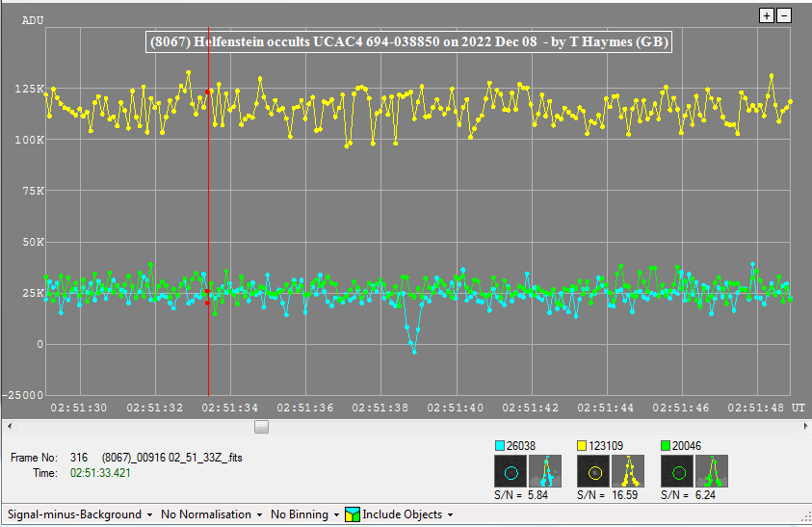Image resolution: width=812 pixels, height=527 pixels.
Task: Click the yellow color swatch for 123109
Action: (583, 447)
